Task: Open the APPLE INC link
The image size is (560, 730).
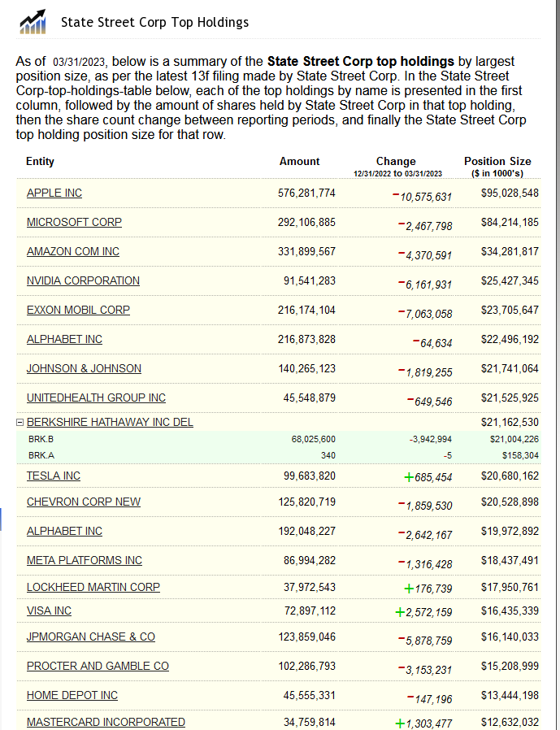Action: [54, 193]
